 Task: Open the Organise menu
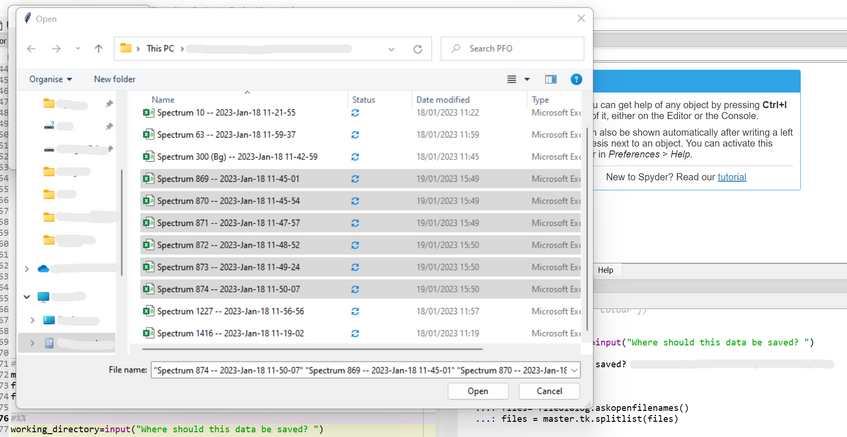[x=51, y=79]
